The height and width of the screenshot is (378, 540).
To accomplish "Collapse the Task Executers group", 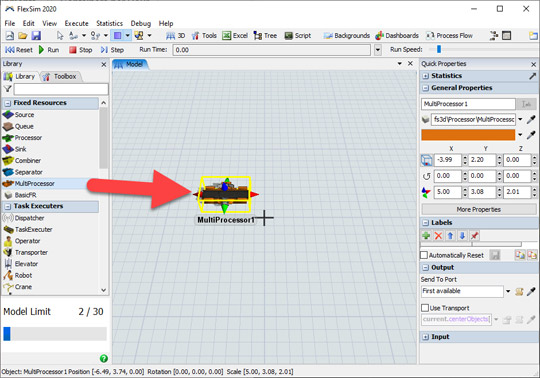I will tap(8, 206).
